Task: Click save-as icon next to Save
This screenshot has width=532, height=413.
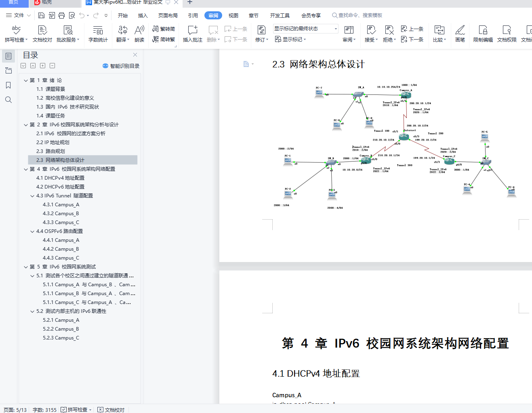Action: tap(52, 15)
